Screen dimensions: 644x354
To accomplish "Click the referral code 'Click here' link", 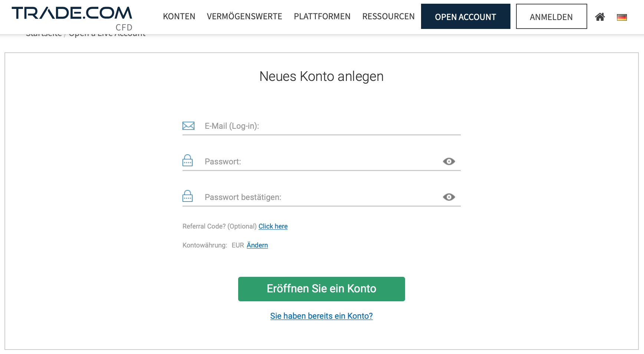I will (x=273, y=226).
